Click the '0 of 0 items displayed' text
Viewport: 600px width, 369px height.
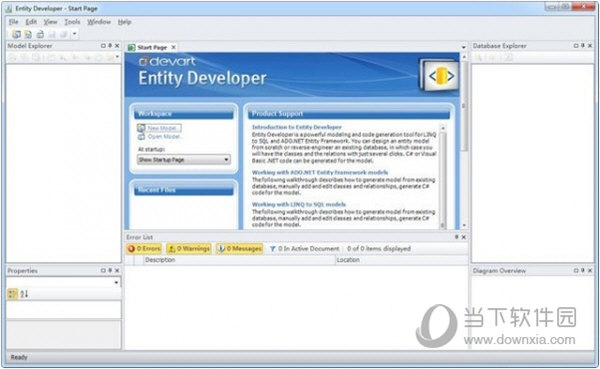(x=379, y=249)
